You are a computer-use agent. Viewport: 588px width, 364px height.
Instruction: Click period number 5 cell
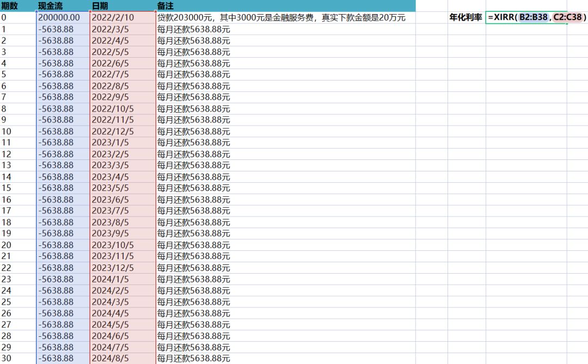pos(18,74)
